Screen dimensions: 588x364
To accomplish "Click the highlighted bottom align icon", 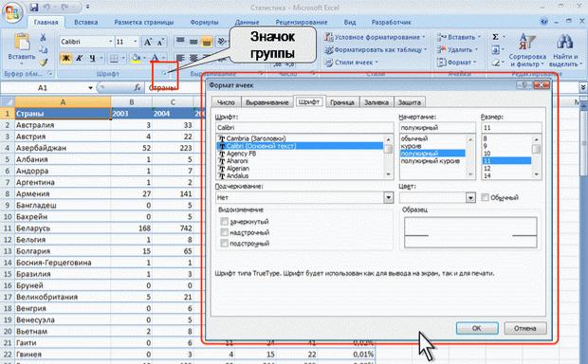I will pos(207,42).
